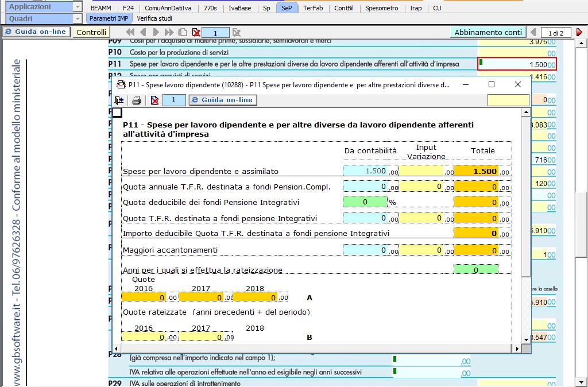Viewport: 588px width, 387px height.
Task: Go to previous record arrow
Action: (143, 32)
